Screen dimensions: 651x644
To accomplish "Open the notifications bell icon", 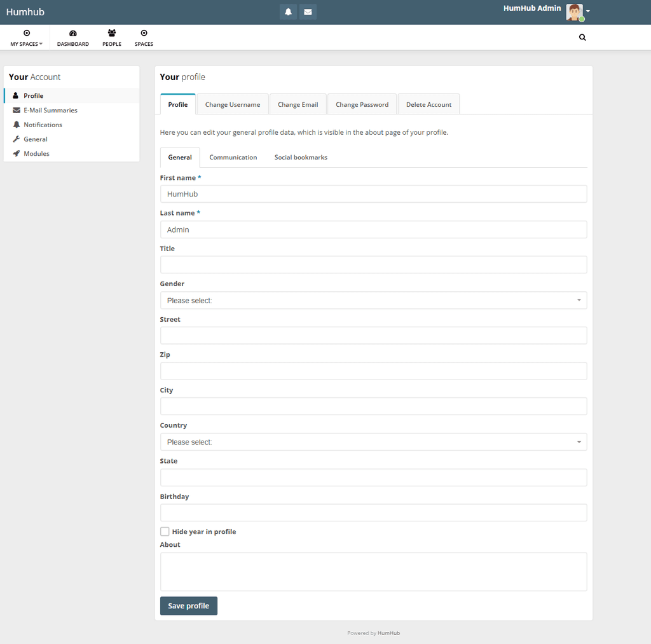I will 288,12.
